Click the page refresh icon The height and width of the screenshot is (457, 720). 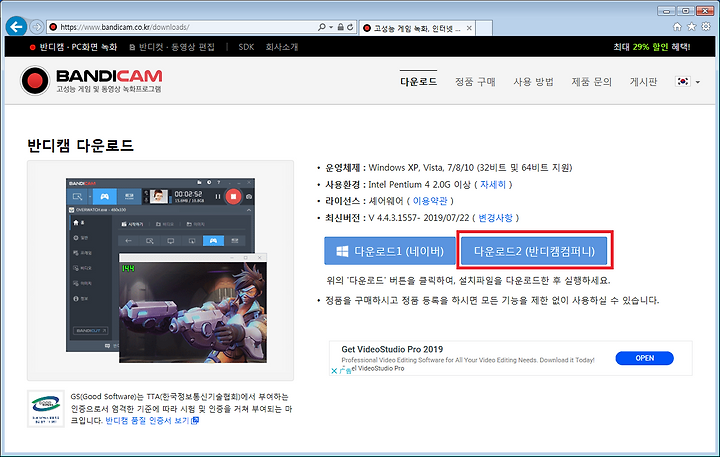pyautogui.click(x=350, y=27)
